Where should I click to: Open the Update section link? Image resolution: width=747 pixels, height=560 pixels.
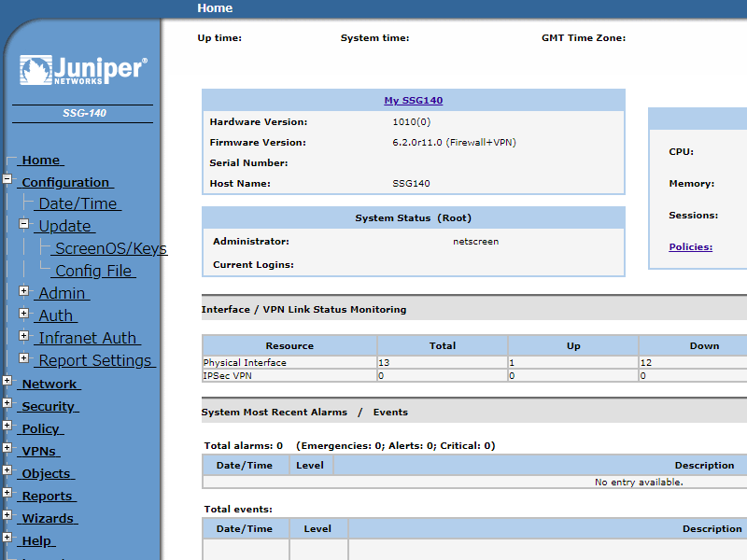(64, 226)
